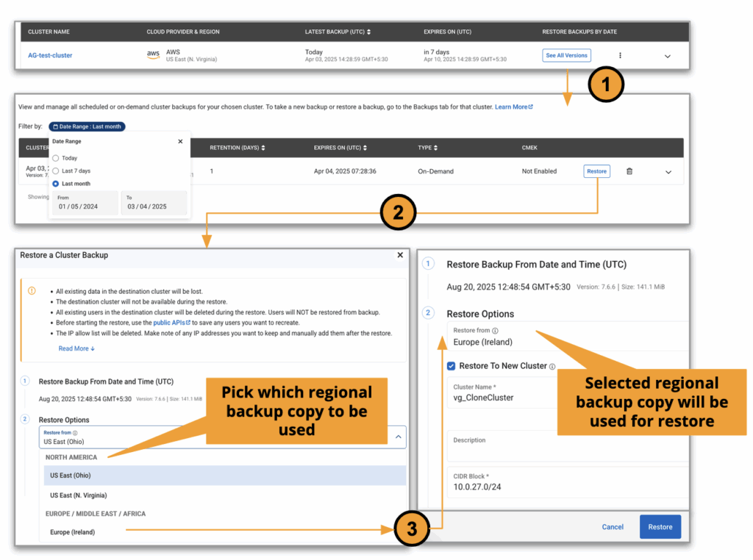The width and height of the screenshot is (753, 560).
Task: Click the three-dot menu for AG-test-cluster
Action: click(x=620, y=55)
